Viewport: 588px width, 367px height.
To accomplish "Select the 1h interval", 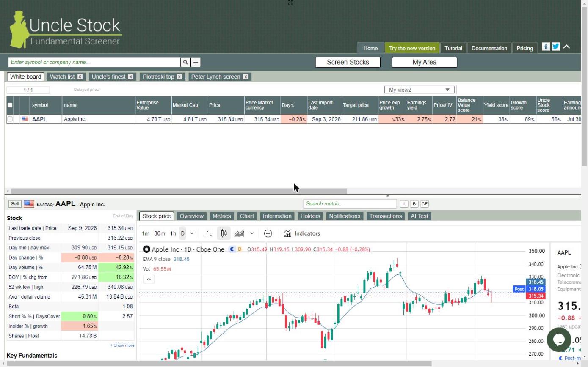I will [x=173, y=233].
